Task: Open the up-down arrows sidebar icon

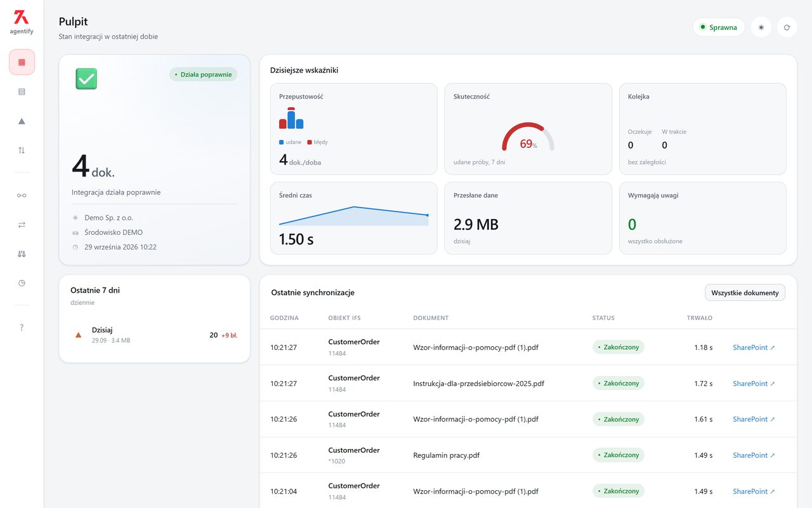Action: coord(22,150)
